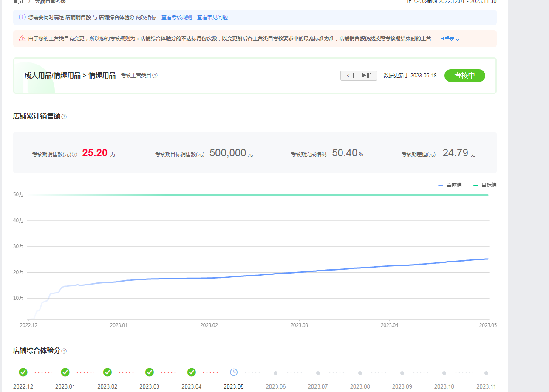Select the 2023.07 grey timeline dot

point(318,373)
